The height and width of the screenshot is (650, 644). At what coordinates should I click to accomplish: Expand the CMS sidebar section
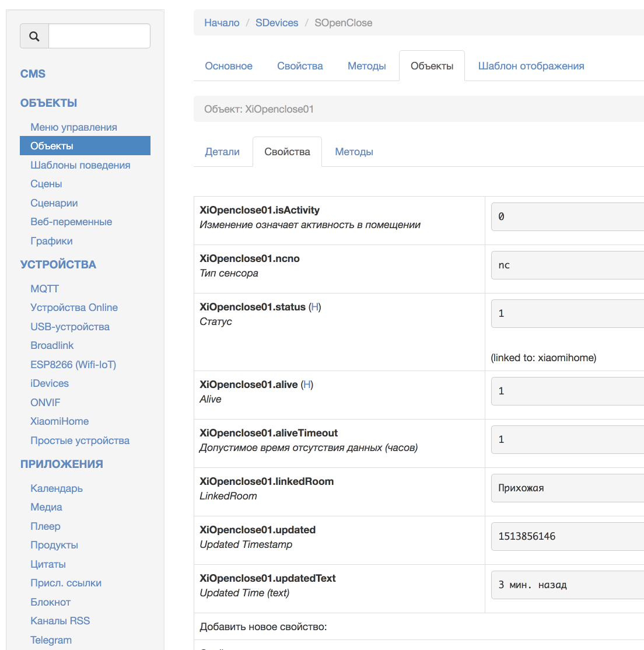[33, 74]
